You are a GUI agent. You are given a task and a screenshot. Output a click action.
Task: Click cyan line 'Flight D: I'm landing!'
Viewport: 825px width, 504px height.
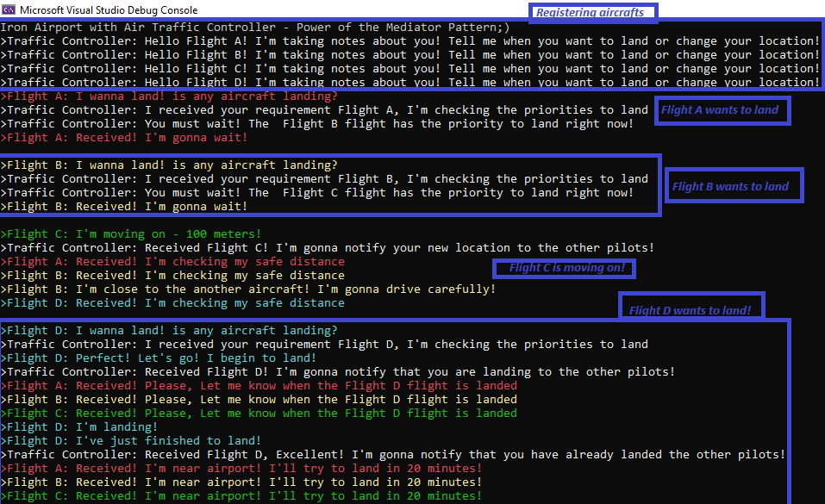click(79, 426)
